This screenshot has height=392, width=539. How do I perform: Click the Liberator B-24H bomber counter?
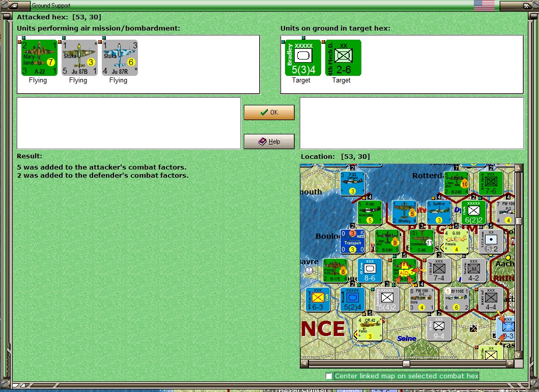[387, 241]
